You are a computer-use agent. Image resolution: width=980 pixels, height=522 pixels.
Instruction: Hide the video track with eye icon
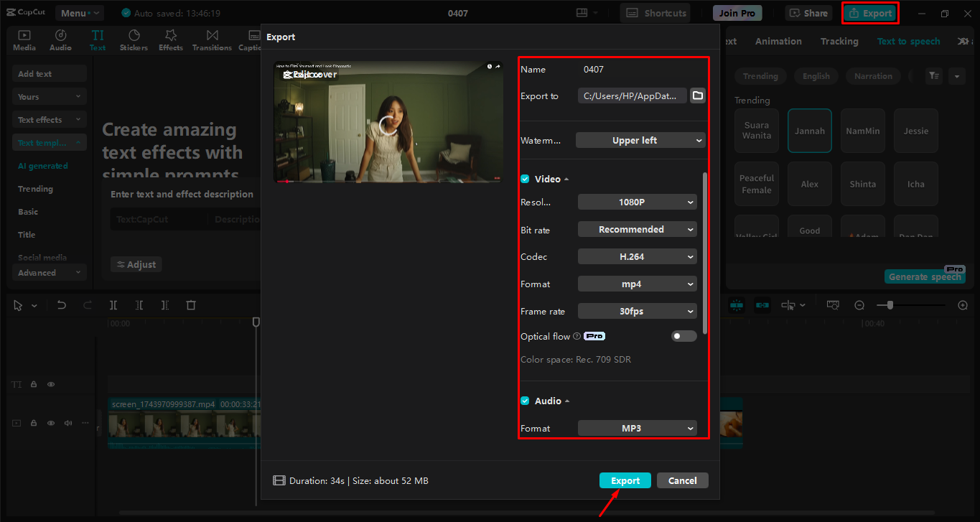(x=51, y=423)
